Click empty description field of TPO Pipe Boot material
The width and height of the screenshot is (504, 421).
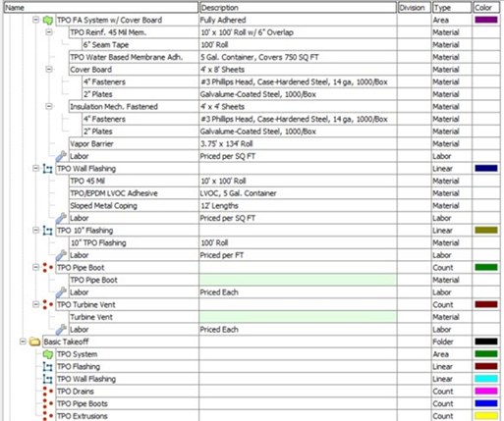[298, 280]
